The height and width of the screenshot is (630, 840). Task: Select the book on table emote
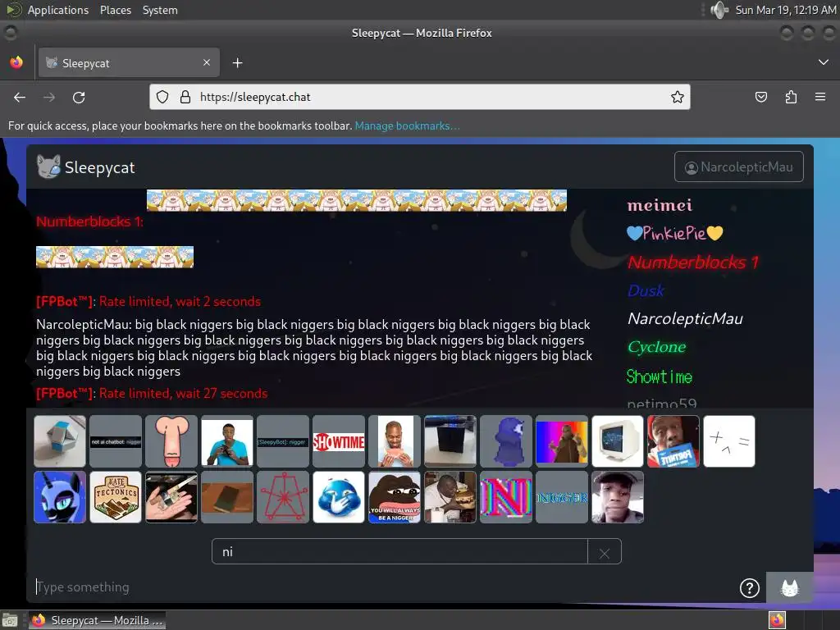coord(227,497)
